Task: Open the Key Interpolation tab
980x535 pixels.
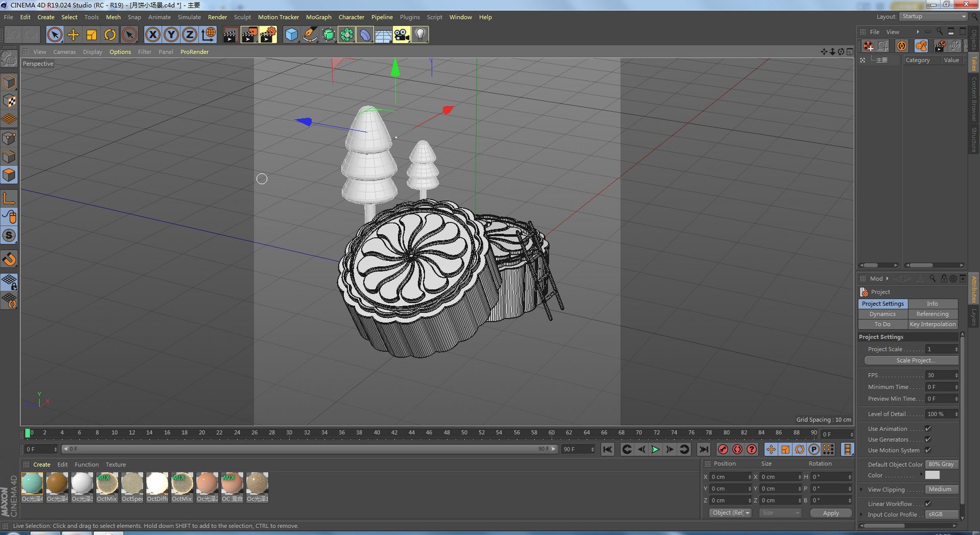Action: (933, 324)
